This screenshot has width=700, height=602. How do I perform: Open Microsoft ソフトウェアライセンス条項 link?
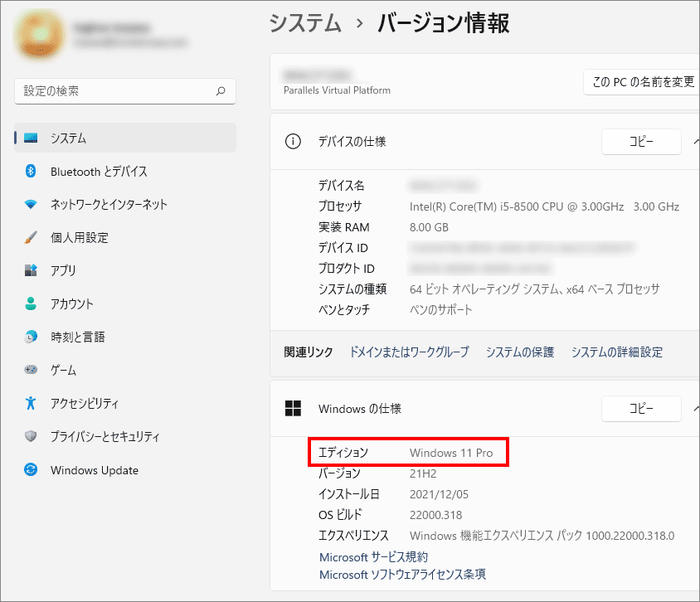tap(402, 575)
